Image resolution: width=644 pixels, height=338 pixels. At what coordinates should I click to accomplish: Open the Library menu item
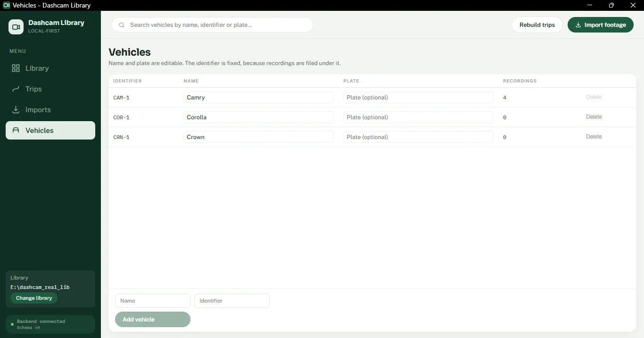pyautogui.click(x=50, y=68)
